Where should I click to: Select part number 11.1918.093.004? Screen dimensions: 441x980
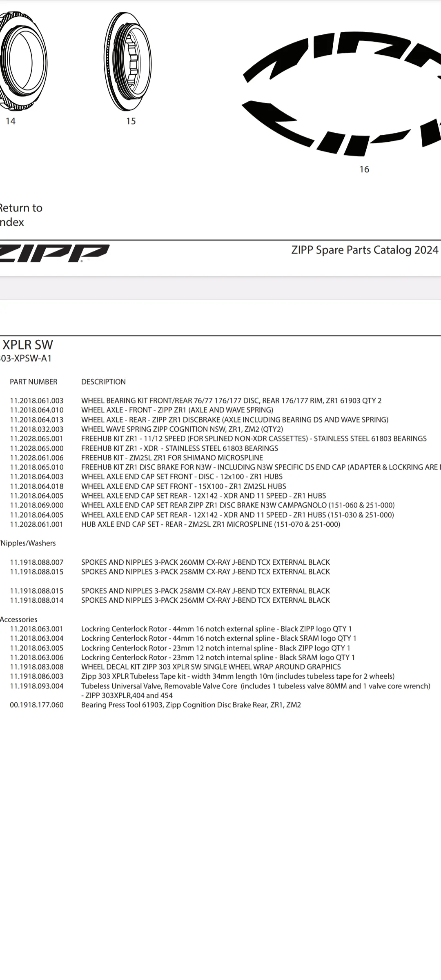(37, 686)
